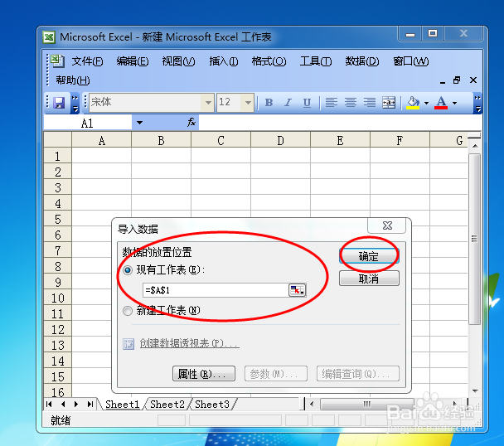Click the range selector icon in $A$1 field

(297, 290)
